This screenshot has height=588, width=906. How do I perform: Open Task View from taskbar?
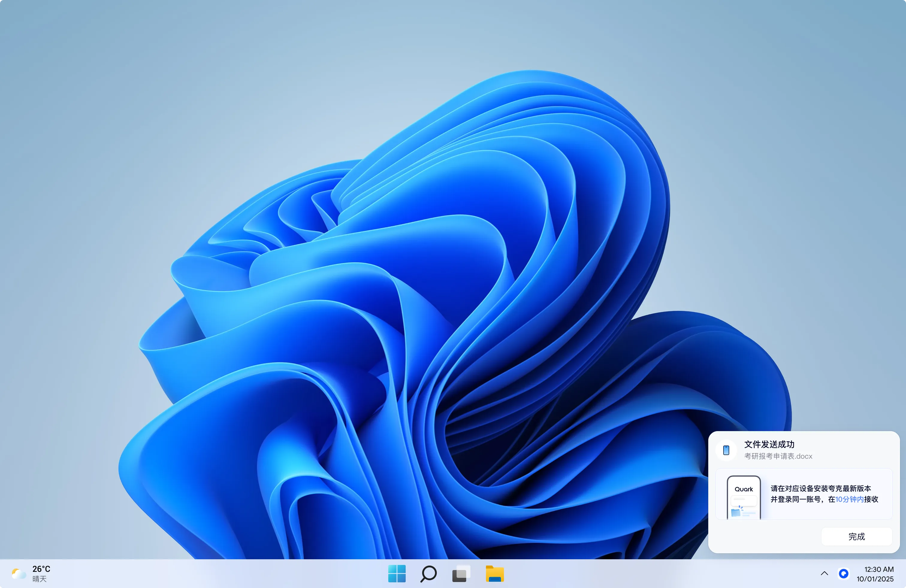pos(460,574)
